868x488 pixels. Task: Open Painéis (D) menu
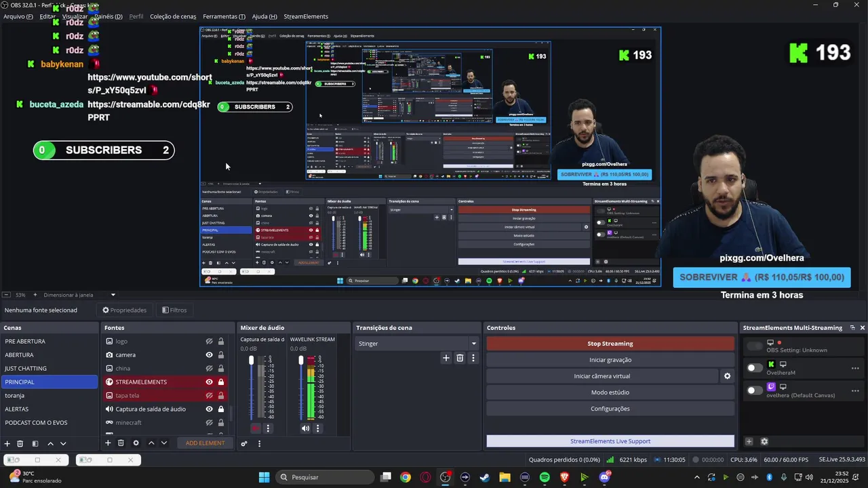click(108, 16)
